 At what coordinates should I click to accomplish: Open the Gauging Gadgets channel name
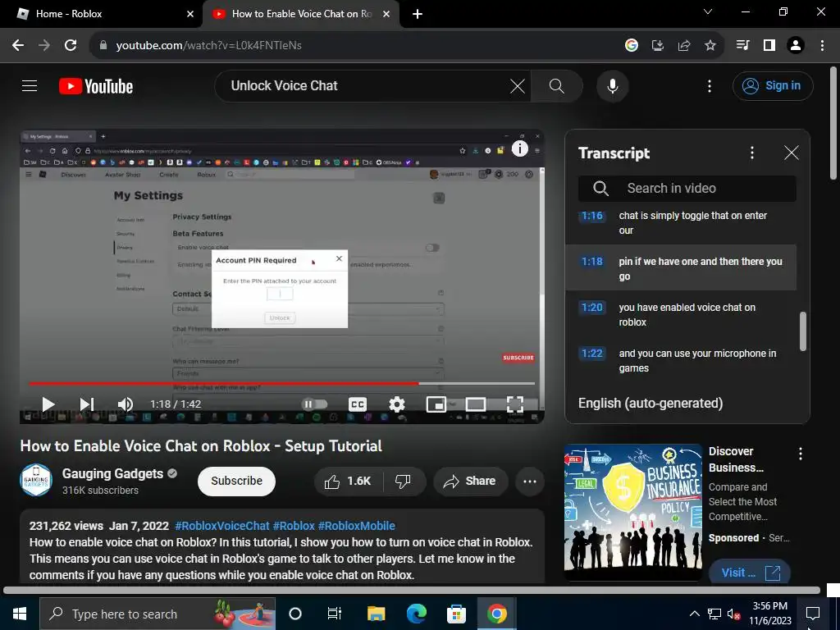coord(112,473)
